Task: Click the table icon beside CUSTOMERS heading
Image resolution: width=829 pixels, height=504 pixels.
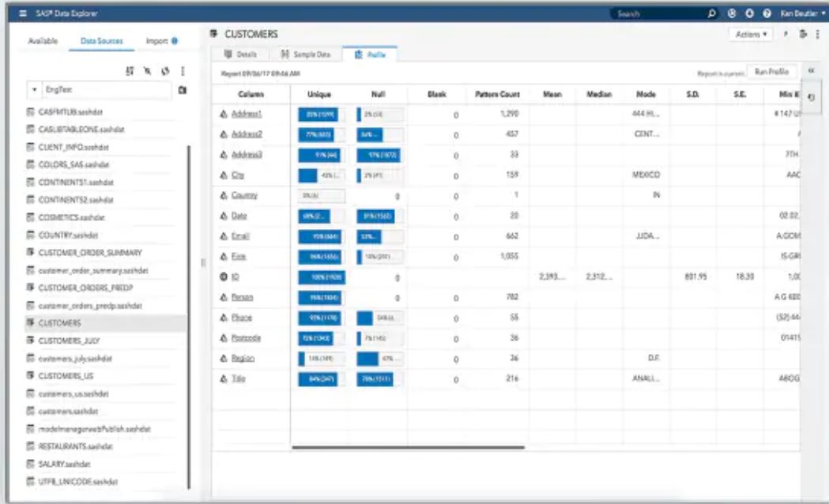Action: tap(213, 34)
